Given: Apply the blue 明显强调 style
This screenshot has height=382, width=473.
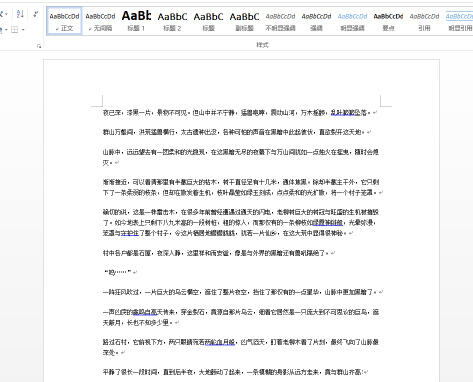Looking at the screenshot, I should (x=352, y=21).
